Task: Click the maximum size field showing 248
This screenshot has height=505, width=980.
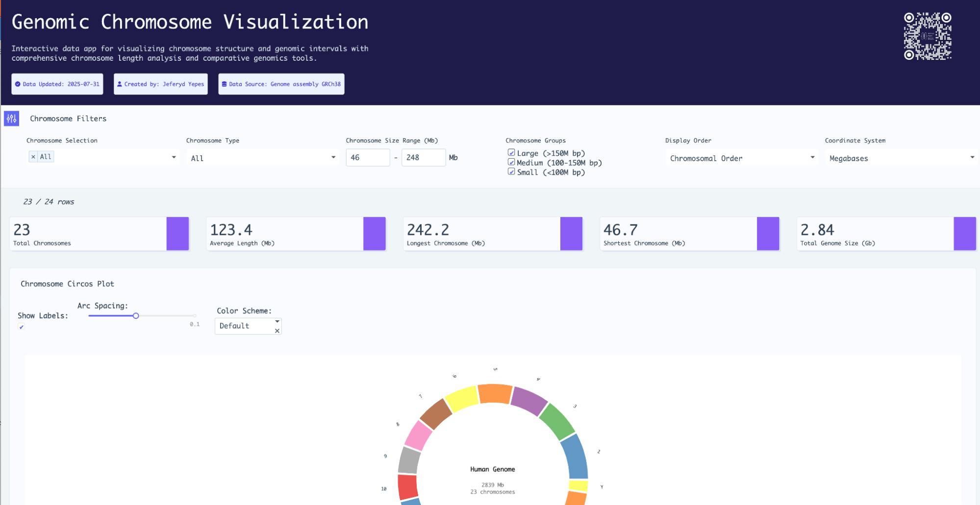Action: coord(423,158)
